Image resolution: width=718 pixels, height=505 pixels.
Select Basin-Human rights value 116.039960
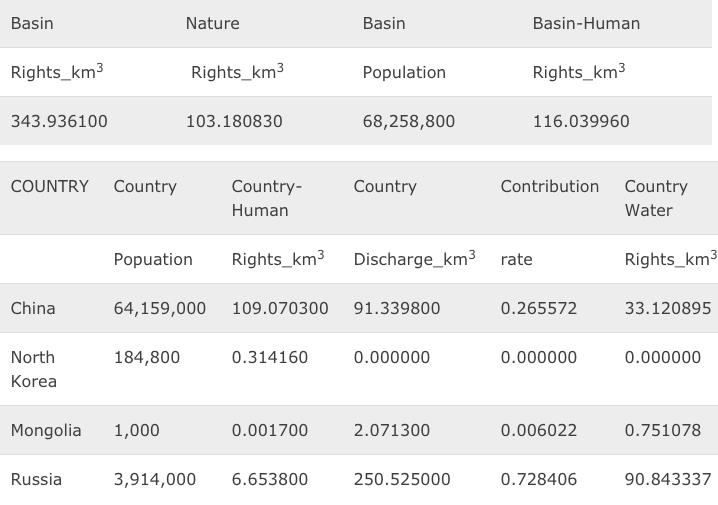(581, 121)
